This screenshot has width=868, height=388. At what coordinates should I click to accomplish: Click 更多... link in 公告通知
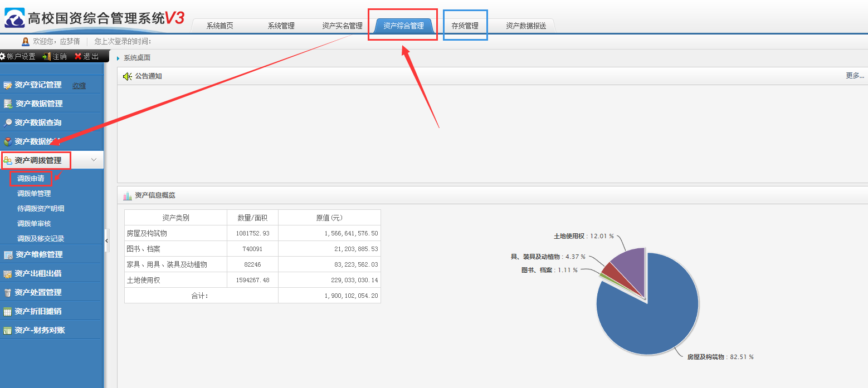point(855,76)
